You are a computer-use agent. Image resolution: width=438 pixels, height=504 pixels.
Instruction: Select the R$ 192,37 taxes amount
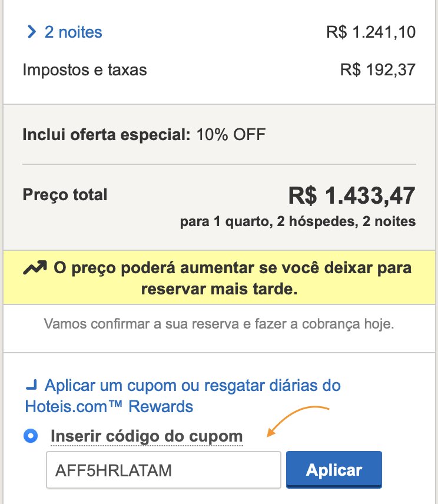click(378, 71)
